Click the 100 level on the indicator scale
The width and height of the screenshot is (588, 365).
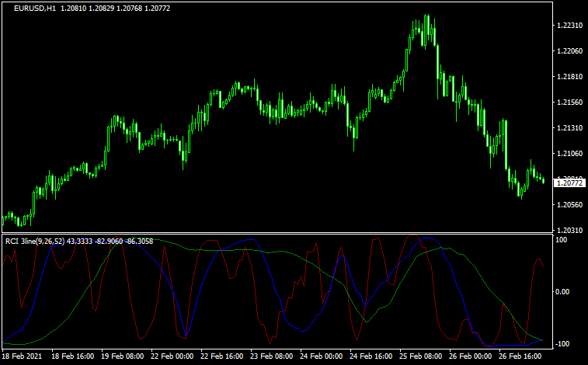[x=561, y=240]
